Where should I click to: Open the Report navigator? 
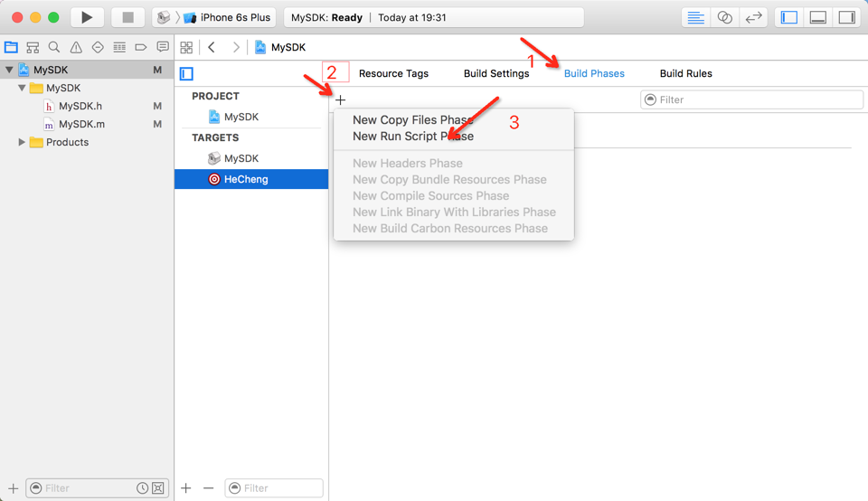click(x=162, y=47)
